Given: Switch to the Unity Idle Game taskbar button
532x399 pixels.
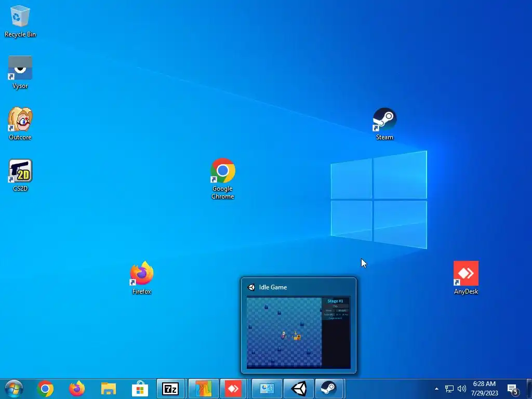Looking at the screenshot, I should (299, 389).
